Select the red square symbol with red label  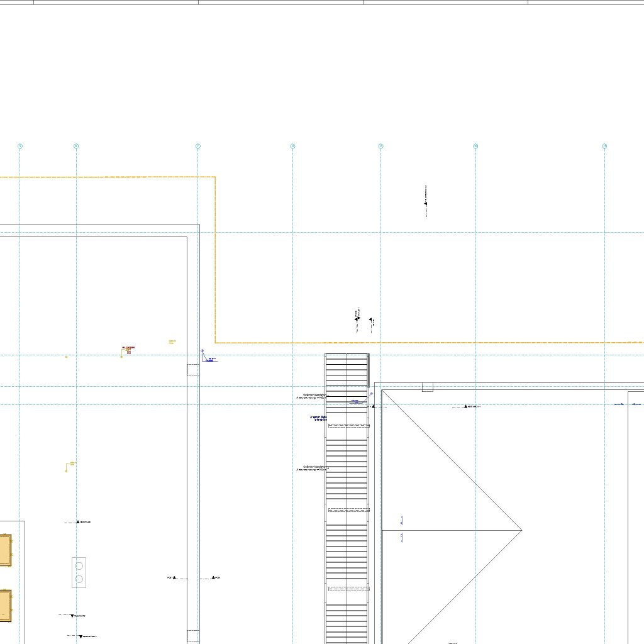(128, 352)
